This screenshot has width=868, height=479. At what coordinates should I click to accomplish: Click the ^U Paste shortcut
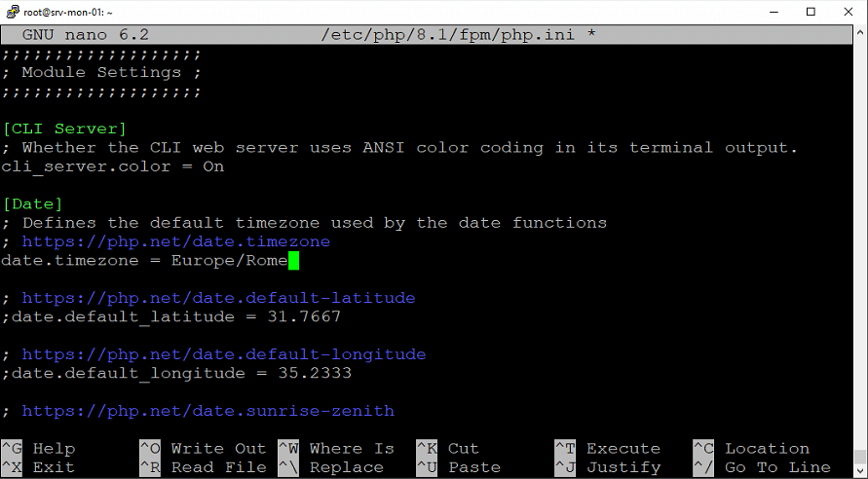[459, 467]
